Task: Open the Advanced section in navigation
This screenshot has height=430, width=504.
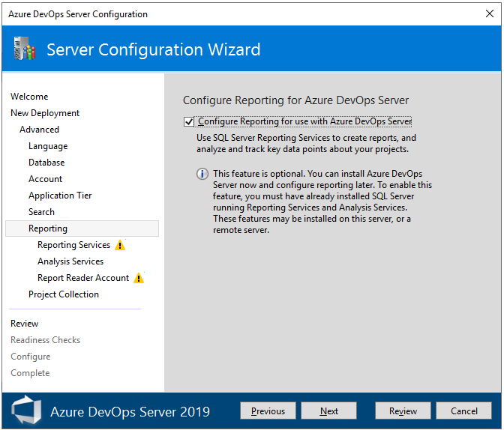Action: pos(39,130)
